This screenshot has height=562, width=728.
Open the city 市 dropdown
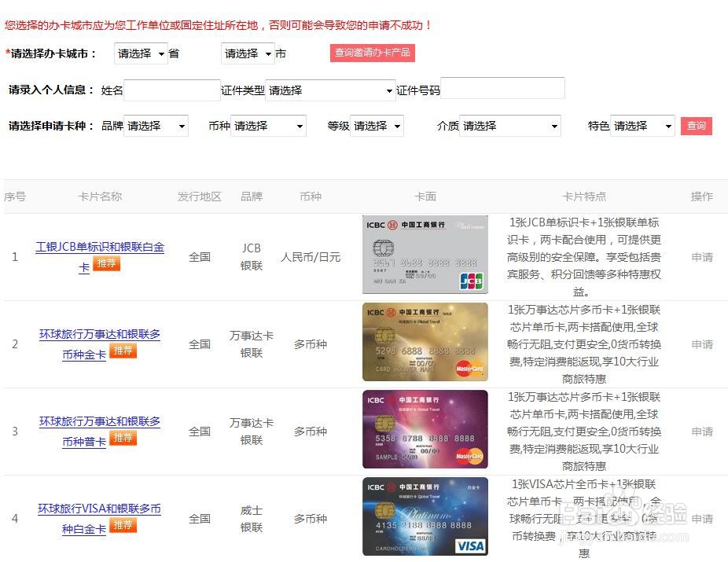click(x=247, y=54)
